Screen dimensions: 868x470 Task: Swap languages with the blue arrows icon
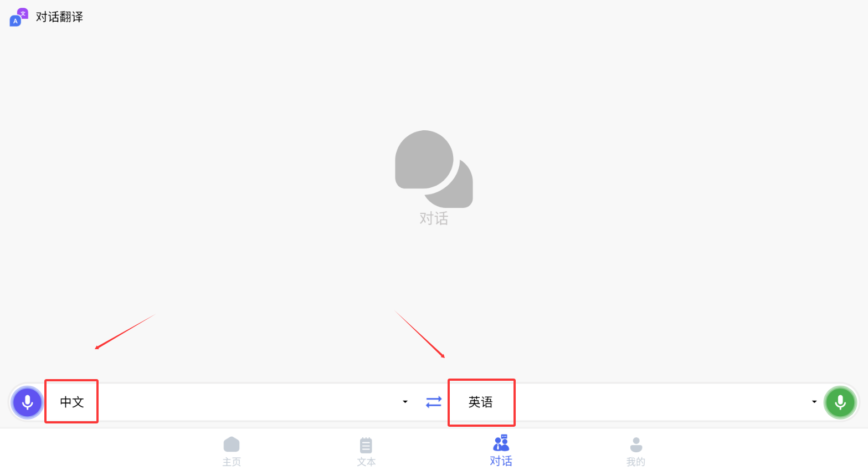434,402
